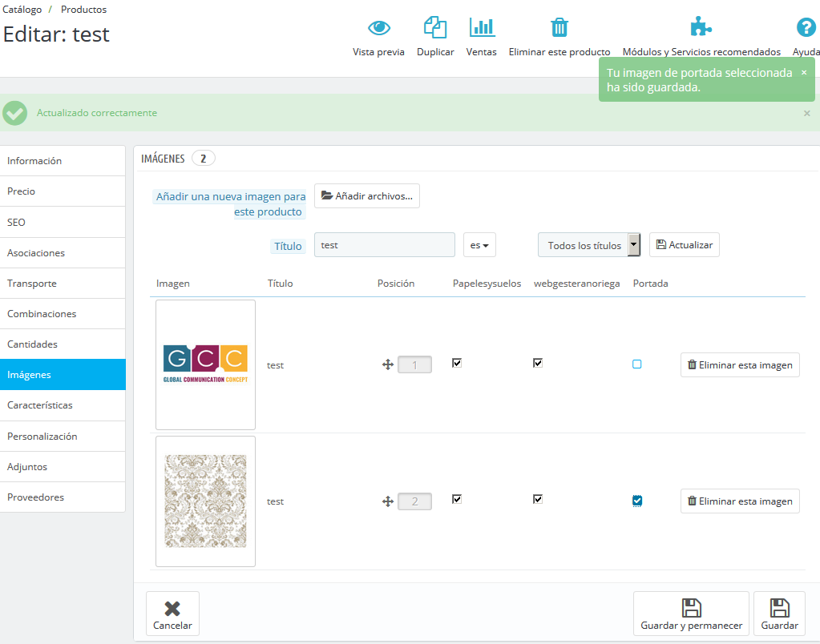Viewport: 820px width, 644px height.
Task: Open the Ayuda question mark icon
Action: coord(806,27)
